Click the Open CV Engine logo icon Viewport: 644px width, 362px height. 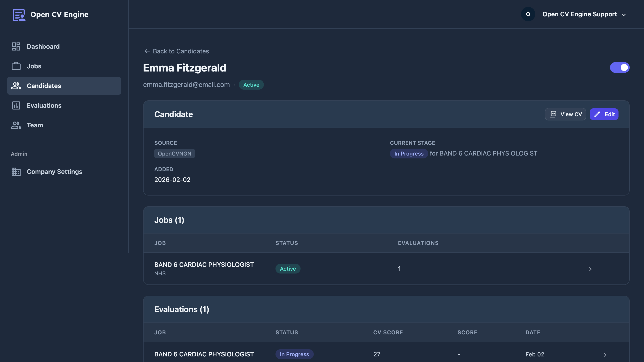19,15
